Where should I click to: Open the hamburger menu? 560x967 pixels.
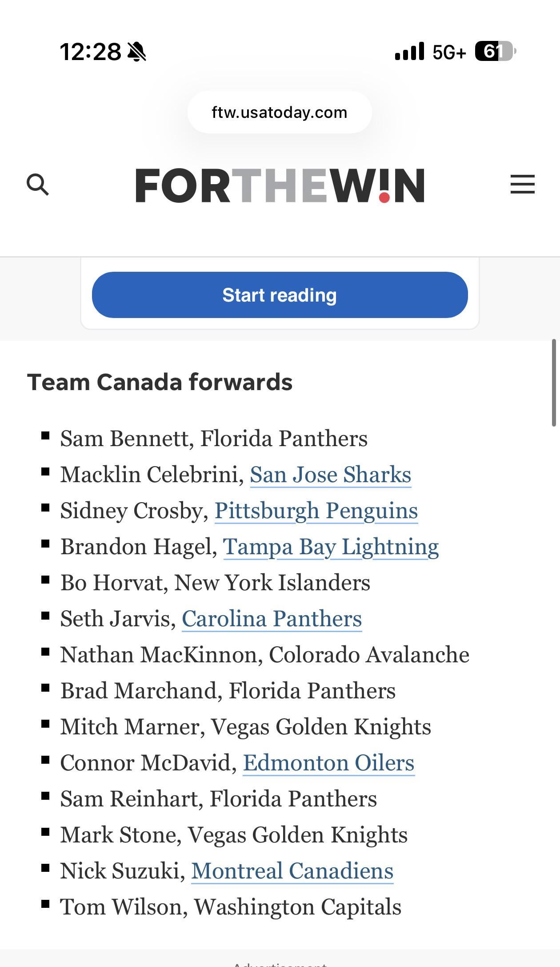pyautogui.click(x=522, y=184)
